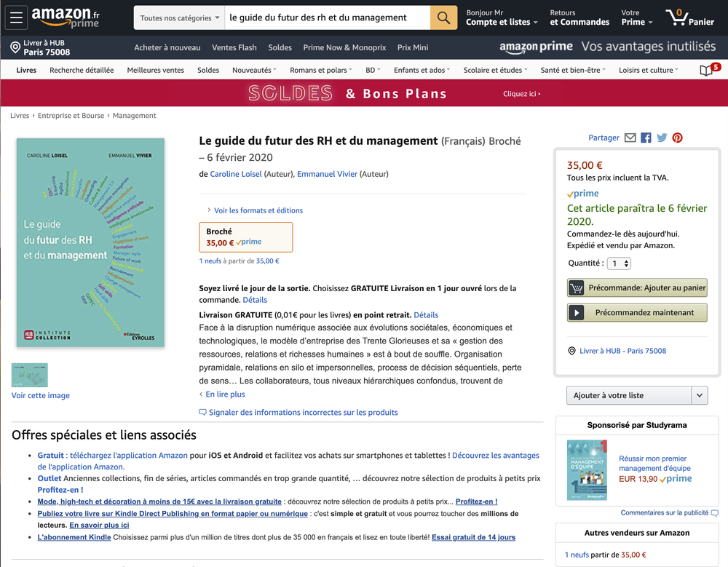
Task: Select the Broché format box
Action: point(245,237)
